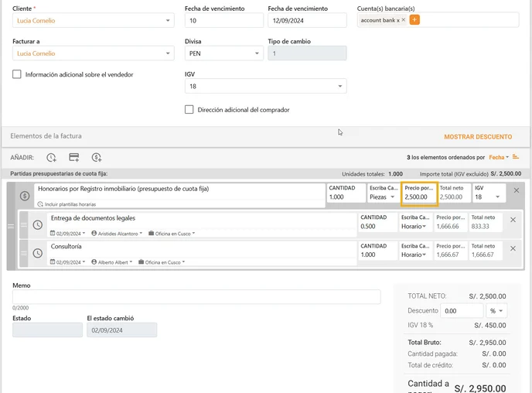This screenshot has height=393, width=532.
Task: Click MOSTRAR DESCUENTO link
Action: click(478, 137)
